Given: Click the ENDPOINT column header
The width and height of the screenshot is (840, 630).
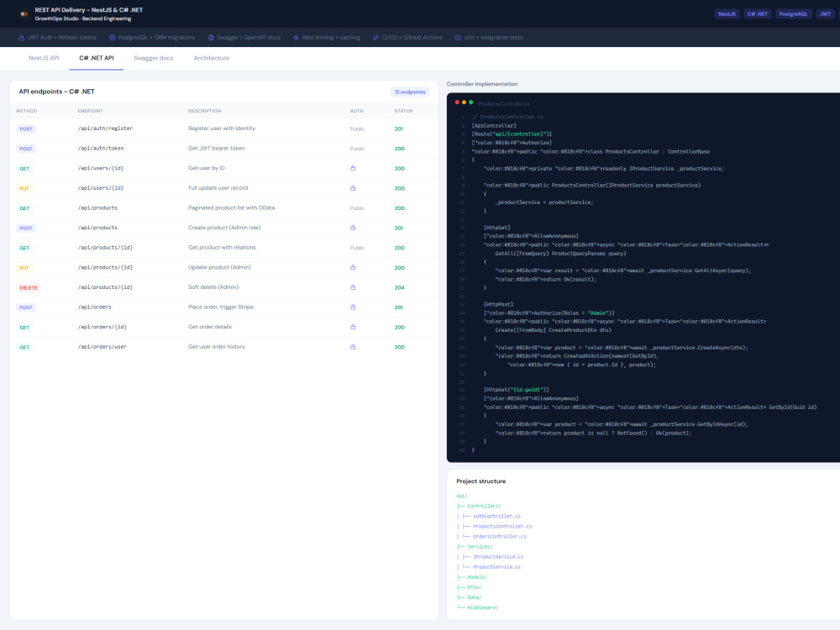Looking at the screenshot, I should (x=90, y=111).
